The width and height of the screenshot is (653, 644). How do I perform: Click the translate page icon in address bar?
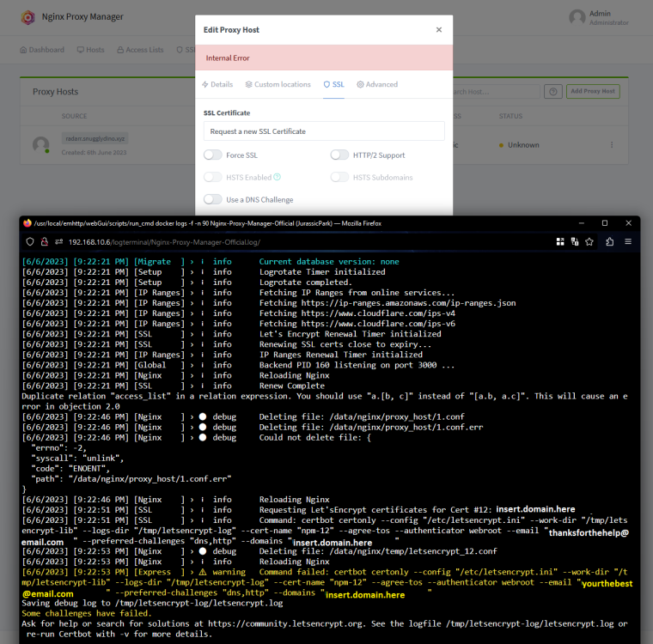(575, 242)
